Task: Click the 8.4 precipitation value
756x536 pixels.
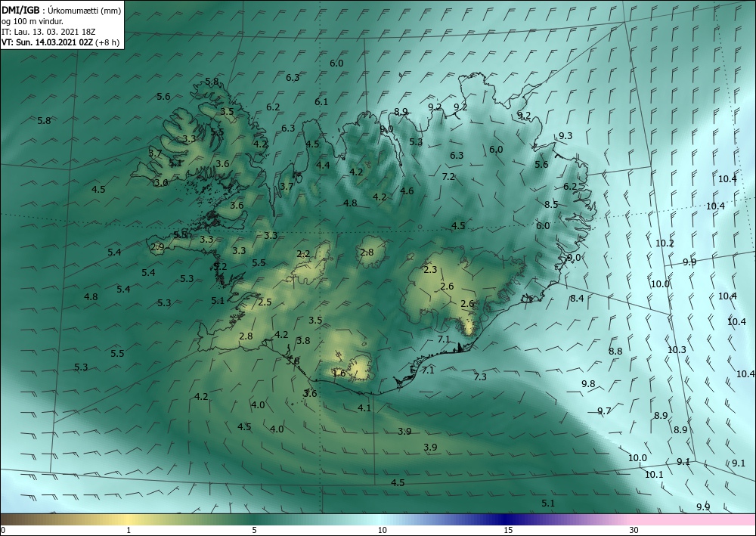Action: tap(577, 299)
